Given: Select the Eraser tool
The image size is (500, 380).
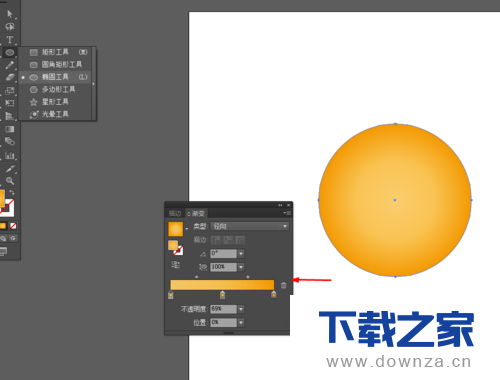Looking at the screenshot, I should [x=10, y=77].
